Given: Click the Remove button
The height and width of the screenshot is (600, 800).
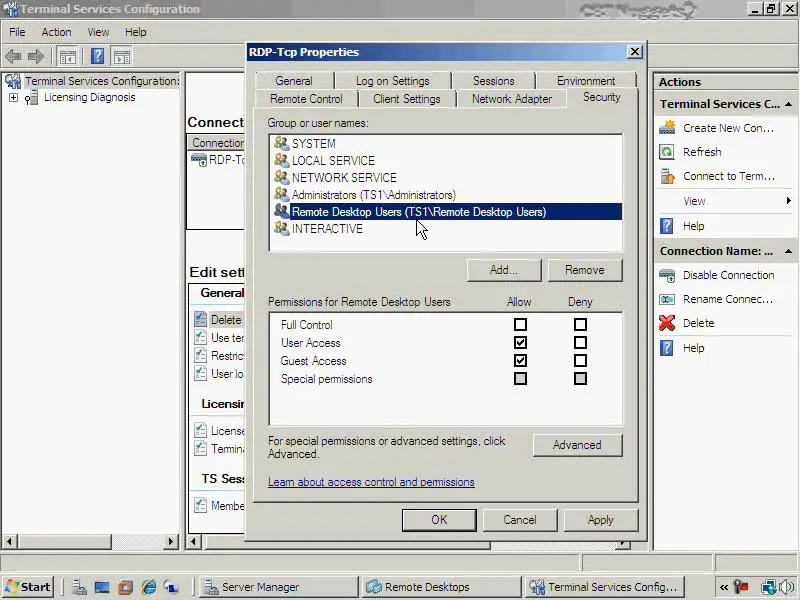Looking at the screenshot, I should (x=585, y=270).
